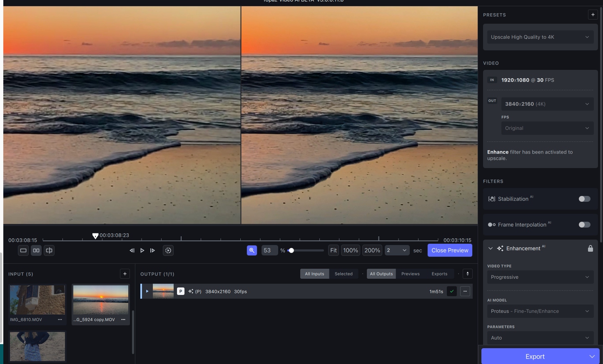Image resolution: width=603 pixels, height=364 pixels.
Task: Set zoom to Fit
Action: (x=334, y=250)
